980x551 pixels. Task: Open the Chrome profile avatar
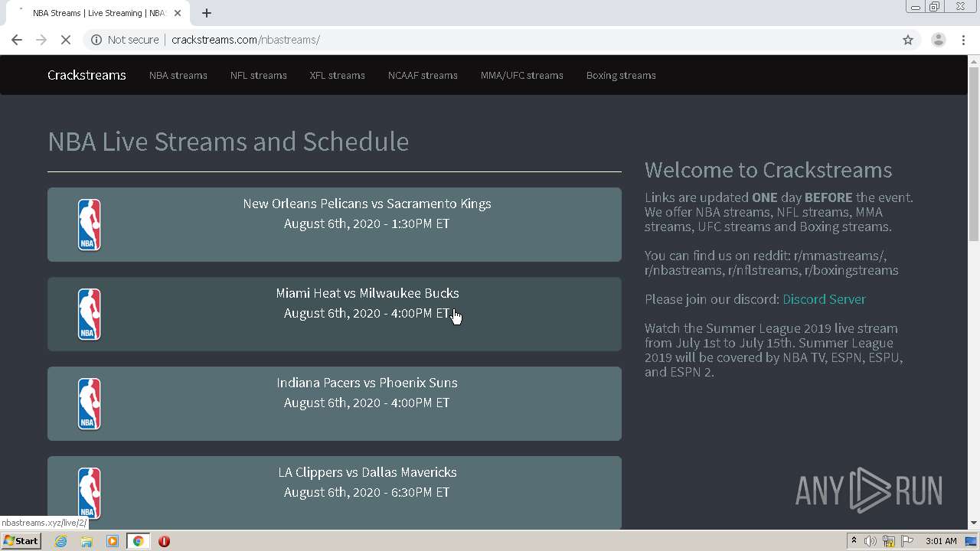[x=938, y=40]
